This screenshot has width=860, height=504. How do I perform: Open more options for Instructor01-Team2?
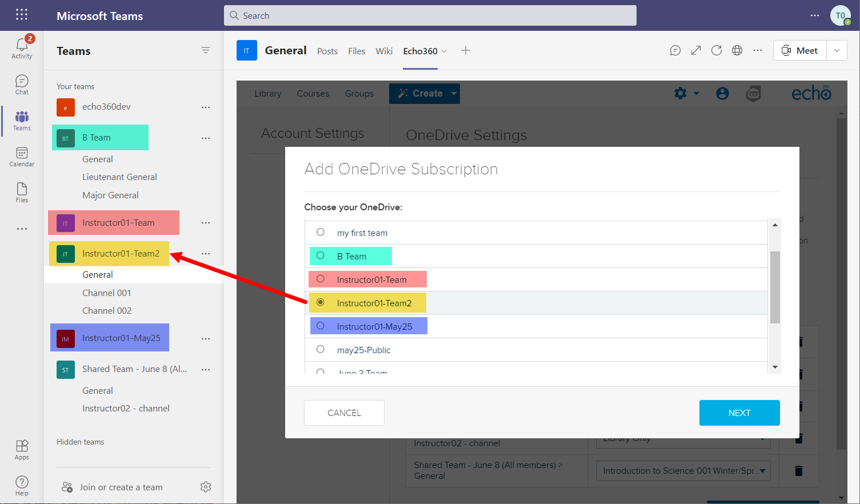(x=206, y=254)
